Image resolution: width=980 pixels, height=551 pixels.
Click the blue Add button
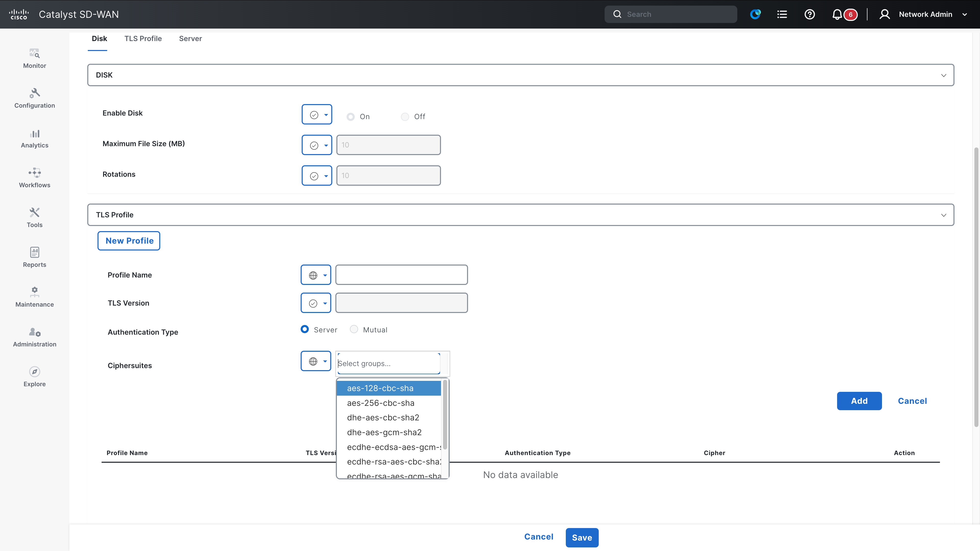click(859, 401)
